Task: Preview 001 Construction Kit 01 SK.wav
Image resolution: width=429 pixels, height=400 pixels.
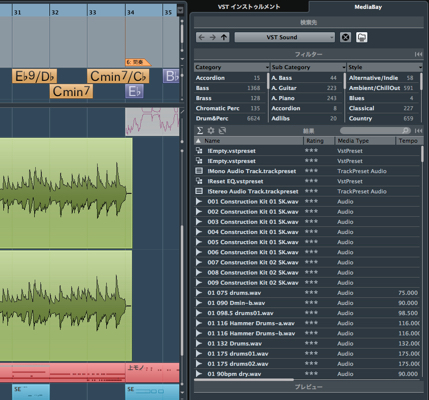Action: (199, 201)
